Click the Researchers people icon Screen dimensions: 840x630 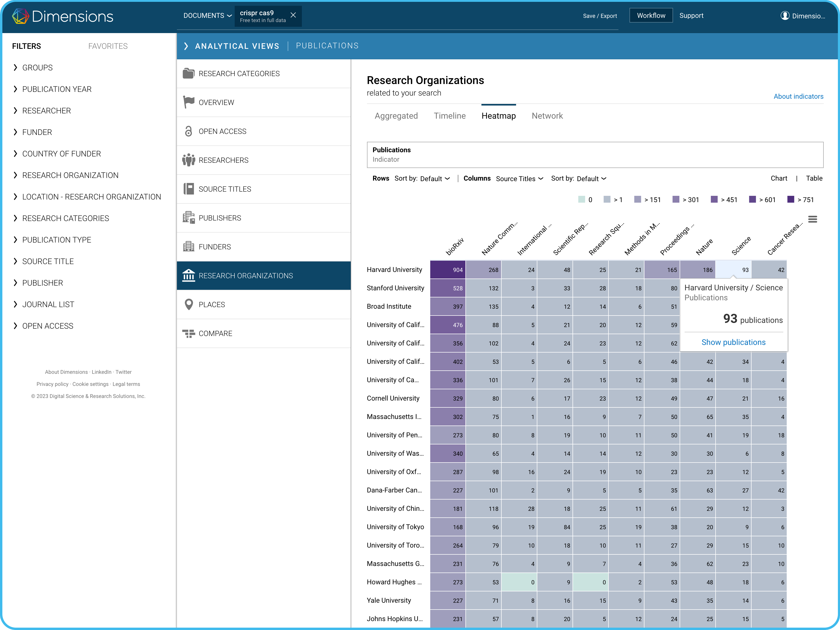click(x=188, y=160)
